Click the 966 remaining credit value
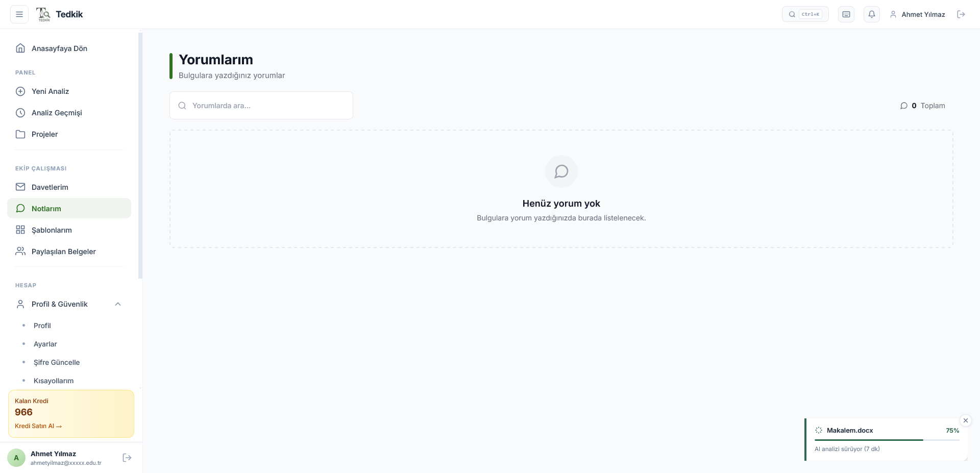This screenshot has height=473, width=980. click(x=23, y=412)
